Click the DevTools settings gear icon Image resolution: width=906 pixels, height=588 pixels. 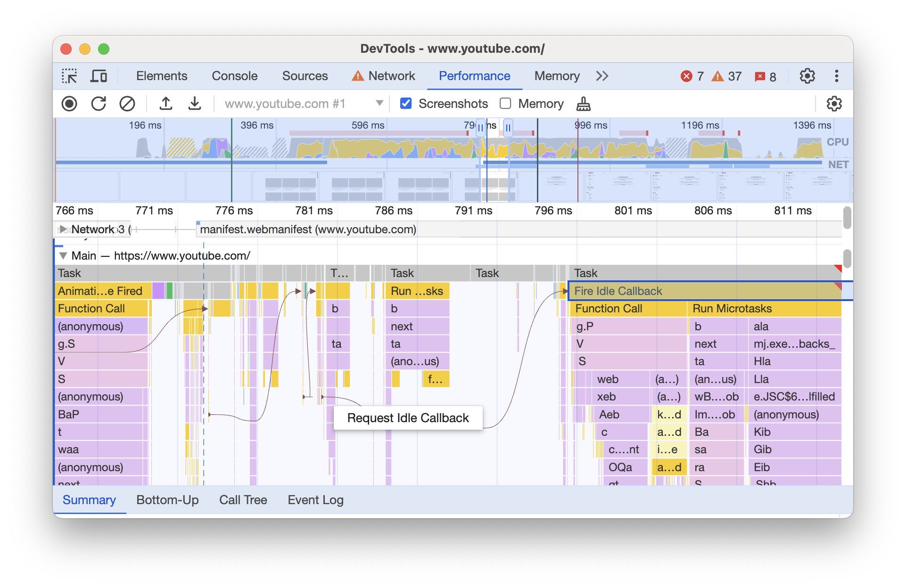[809, 75]
